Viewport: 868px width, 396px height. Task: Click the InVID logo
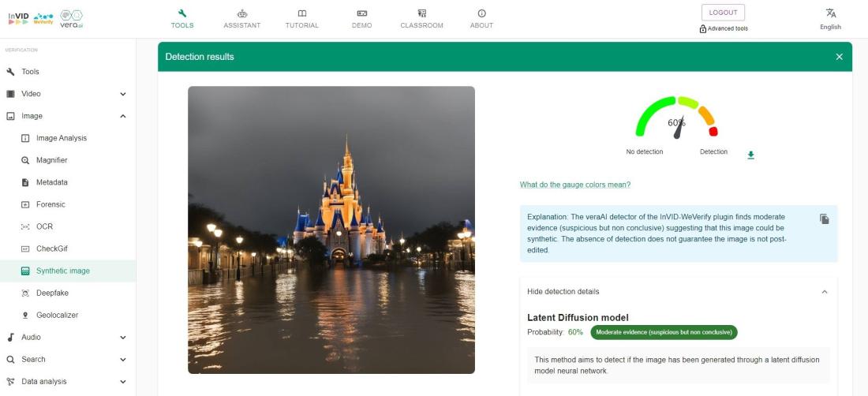[x=18, y=18]
